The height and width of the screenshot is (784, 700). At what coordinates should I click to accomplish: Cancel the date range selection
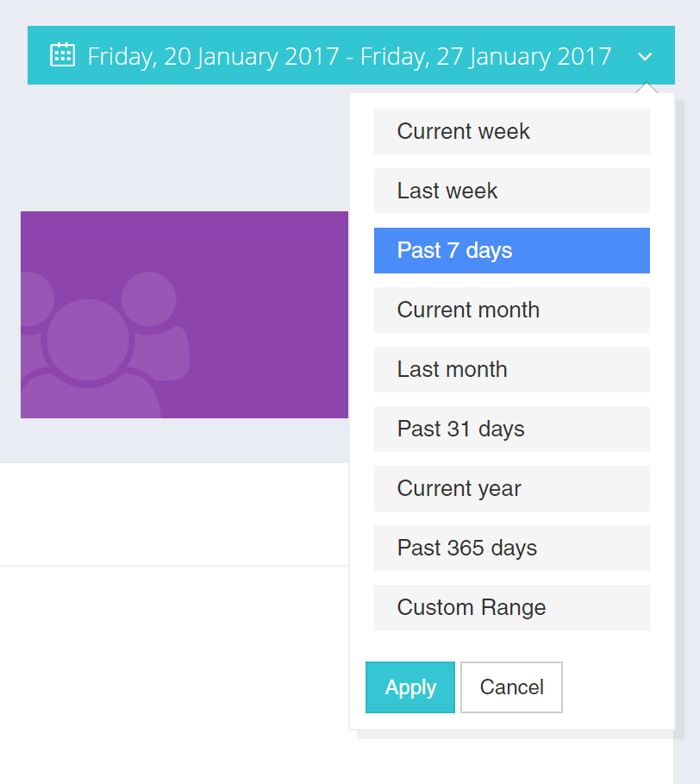point(511,687)
